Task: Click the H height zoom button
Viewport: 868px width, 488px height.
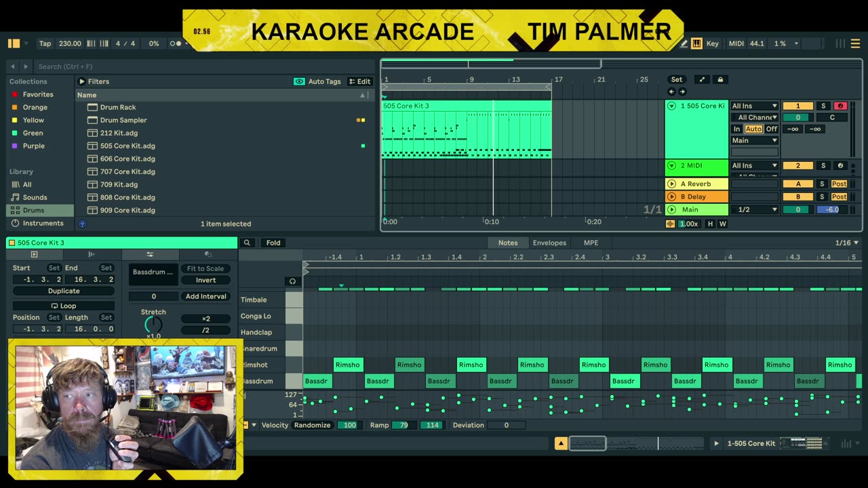Action: coord(711,224)
